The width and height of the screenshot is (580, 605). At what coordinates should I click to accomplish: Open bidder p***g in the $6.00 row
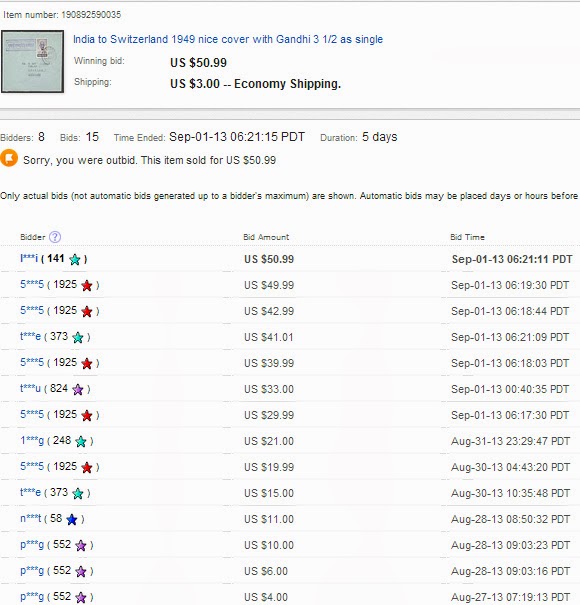(32, 570)
